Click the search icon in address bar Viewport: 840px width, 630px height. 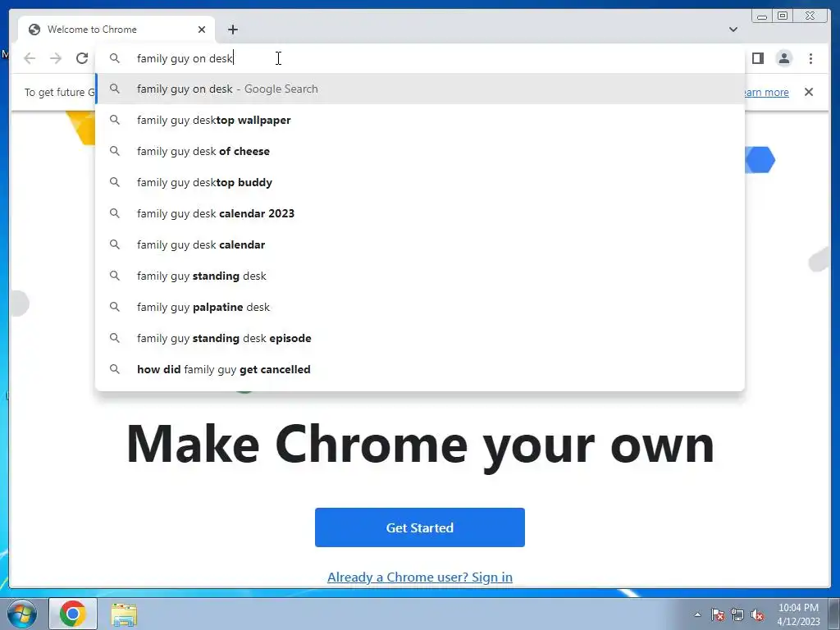[x=115, y=58]
